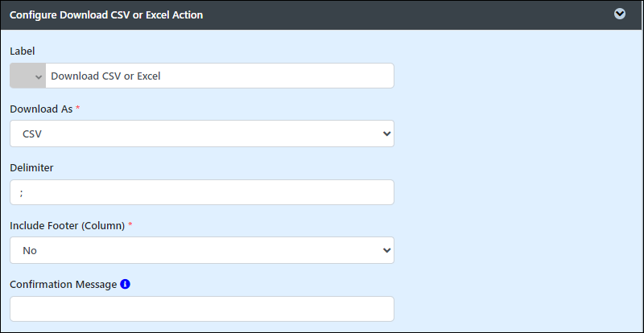Click the arrow icon of the Include Footer select

click(386, 250)
